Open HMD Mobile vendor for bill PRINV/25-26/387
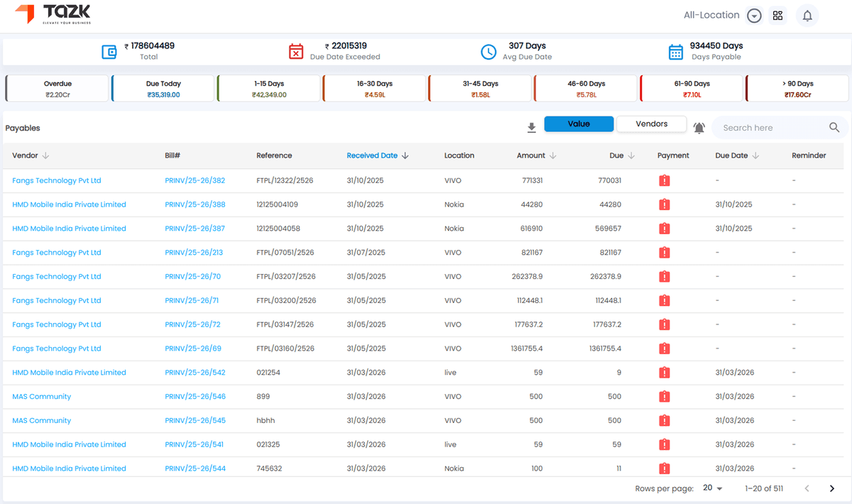This screenshot has height=504, width=852. click(x=69, y=229)
